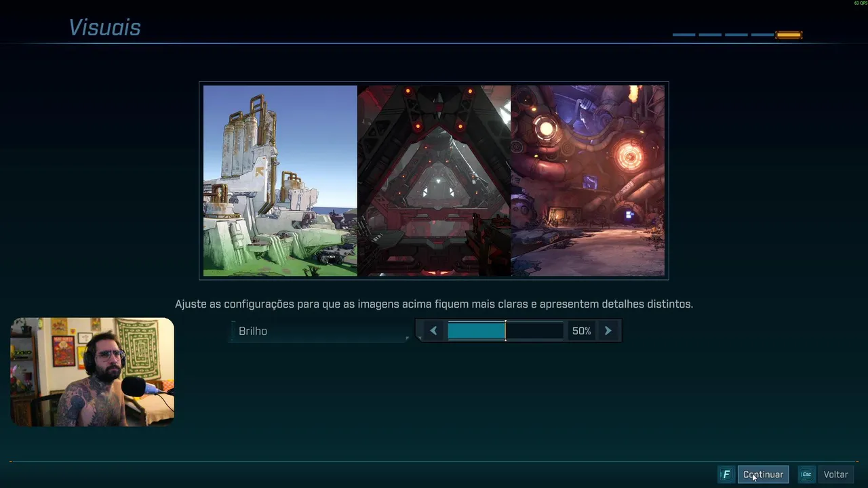Click the dark triangular corridor preview image
The image size is (868, 488).
pos(434,181)
